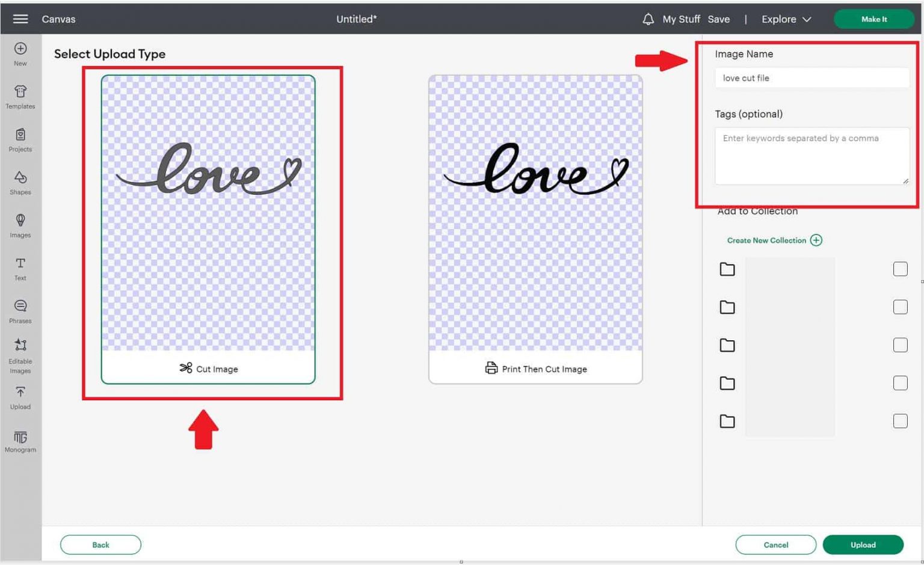Click inside the Tags input field
The width and height of the screenshot is (924, 565).
point(811,155)
